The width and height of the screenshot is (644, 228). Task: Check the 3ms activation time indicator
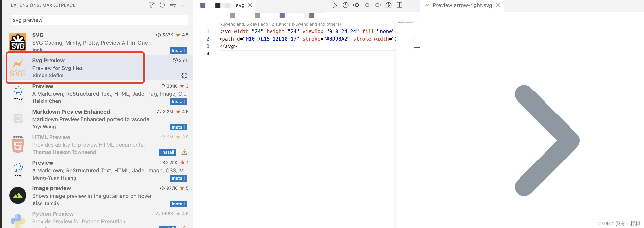[180, 60]
